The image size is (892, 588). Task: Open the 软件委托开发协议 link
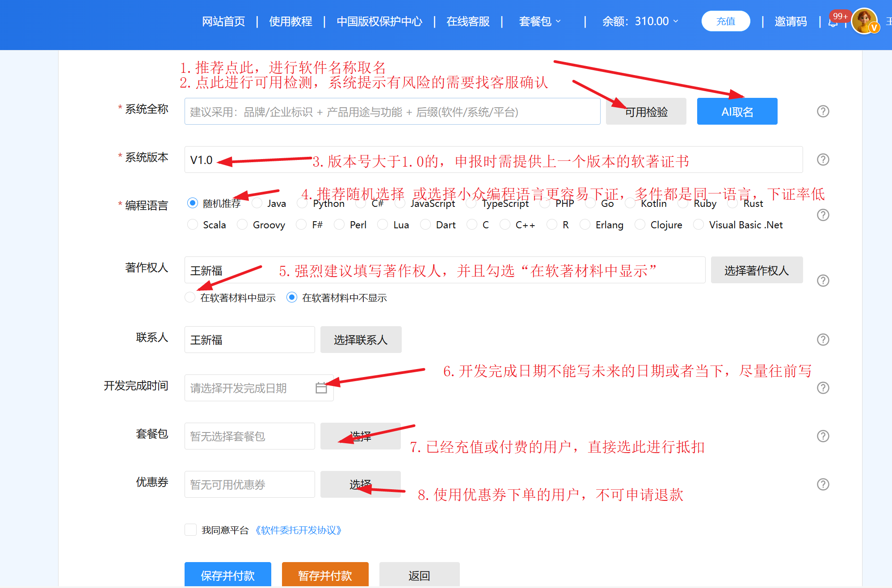(x=298, y=530)
